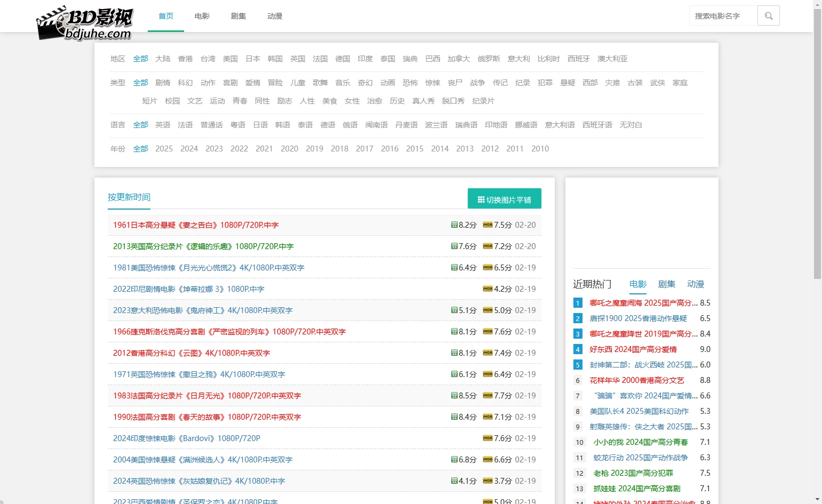Click rank 5 badge in the hot list

[577, 365]
